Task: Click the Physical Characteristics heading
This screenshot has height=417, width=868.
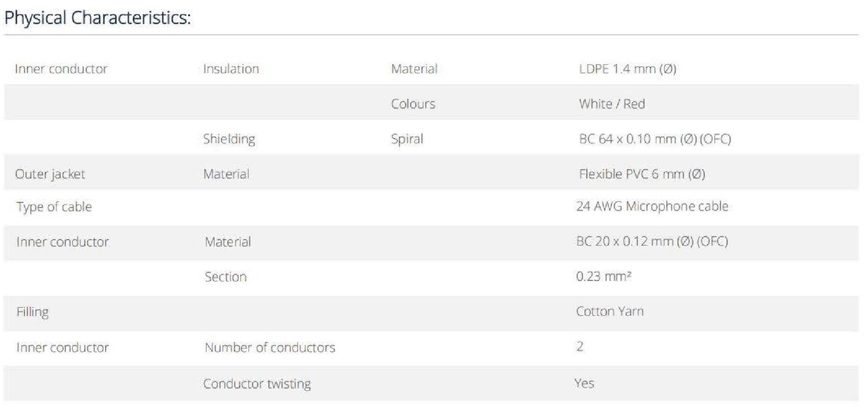Action: tap(97, 18)
